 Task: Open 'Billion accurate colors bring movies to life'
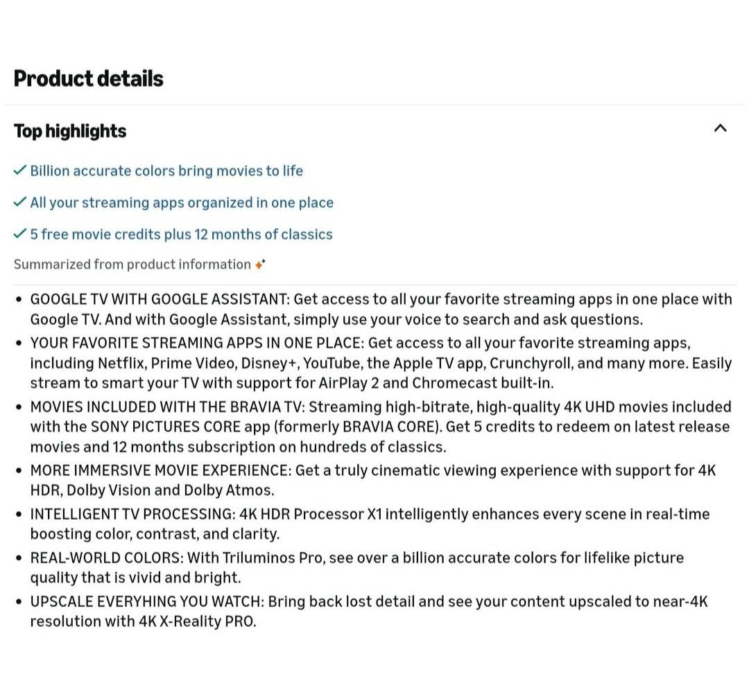[166, 171]
